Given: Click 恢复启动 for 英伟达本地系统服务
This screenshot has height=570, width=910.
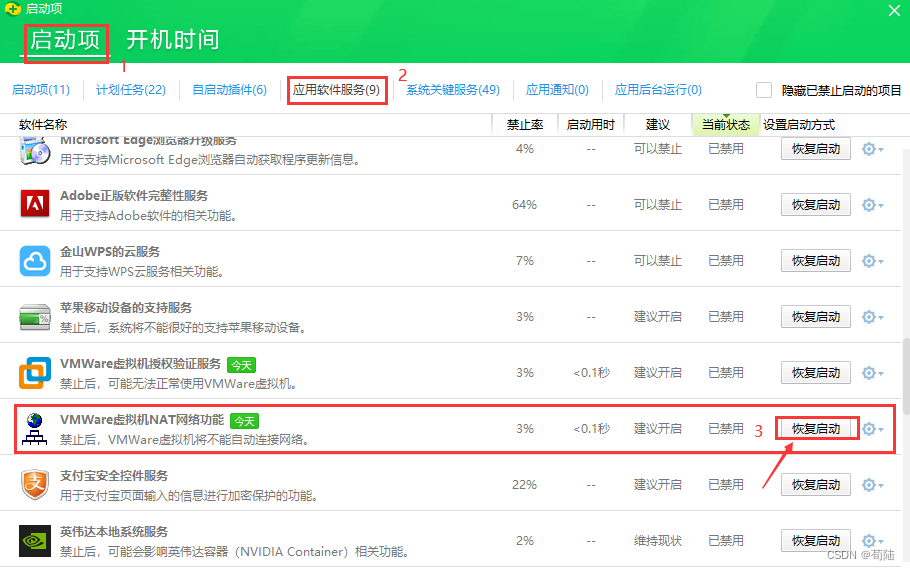Looking at the screenshot, I should coord(815,541).
